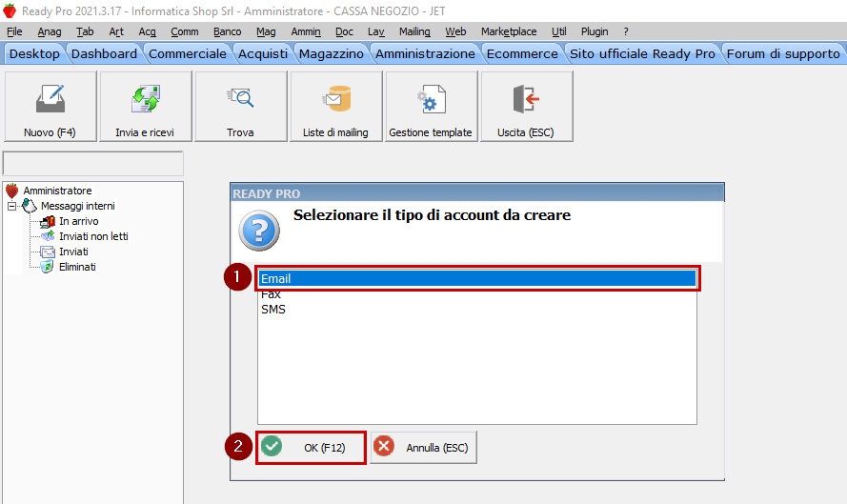Open the Anag menu
Image resolution: width=847 pixels, height=504 pixels.
50,31
